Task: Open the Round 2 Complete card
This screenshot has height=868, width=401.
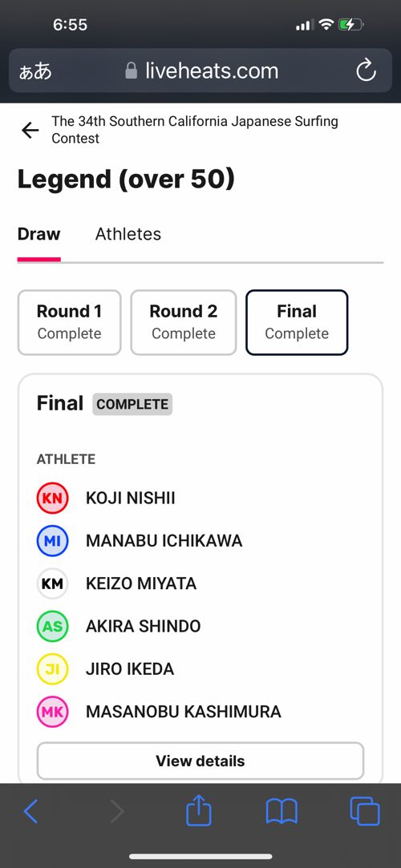Action: [x=184, y=322]
